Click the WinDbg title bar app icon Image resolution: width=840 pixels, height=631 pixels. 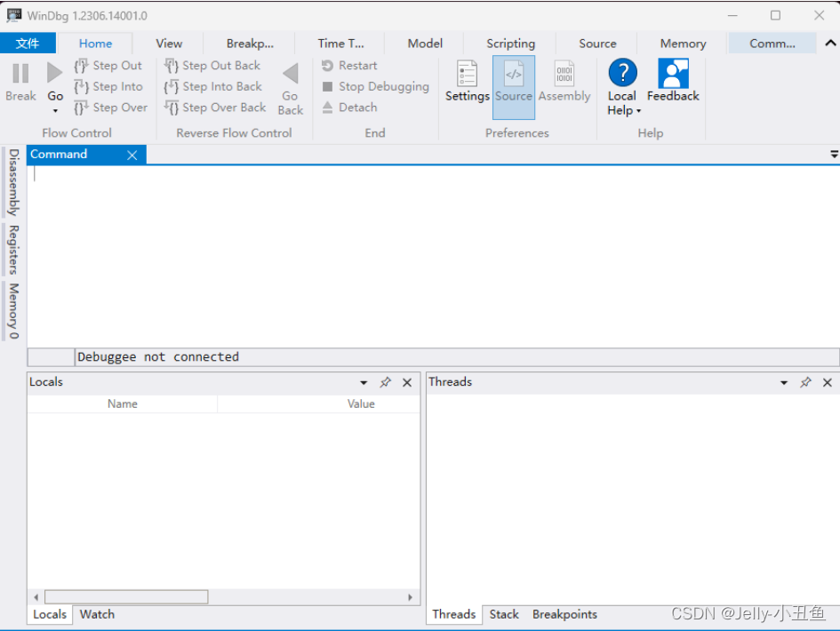14,15
